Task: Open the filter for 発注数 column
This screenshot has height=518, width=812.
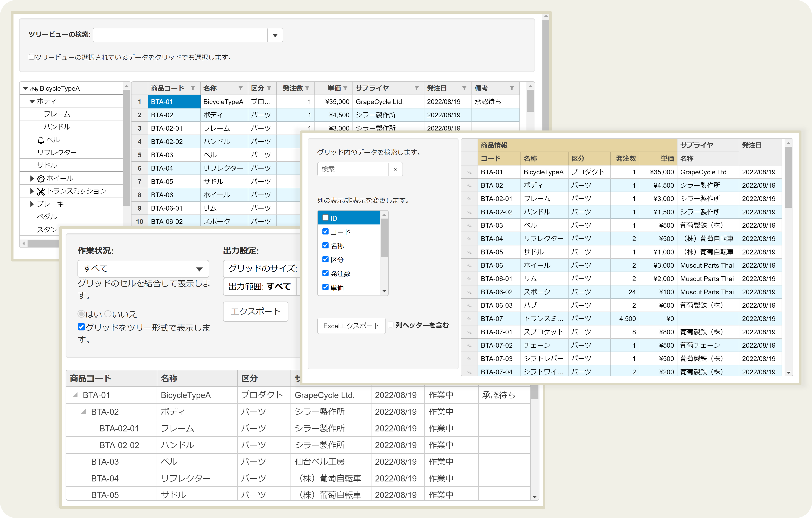Action: coord(307,88)
